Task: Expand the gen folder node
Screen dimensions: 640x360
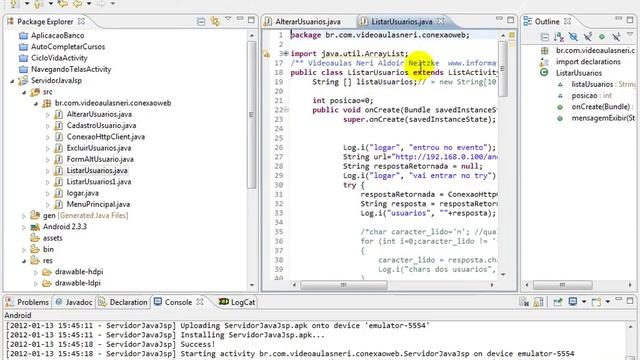Action: point(24,216)
